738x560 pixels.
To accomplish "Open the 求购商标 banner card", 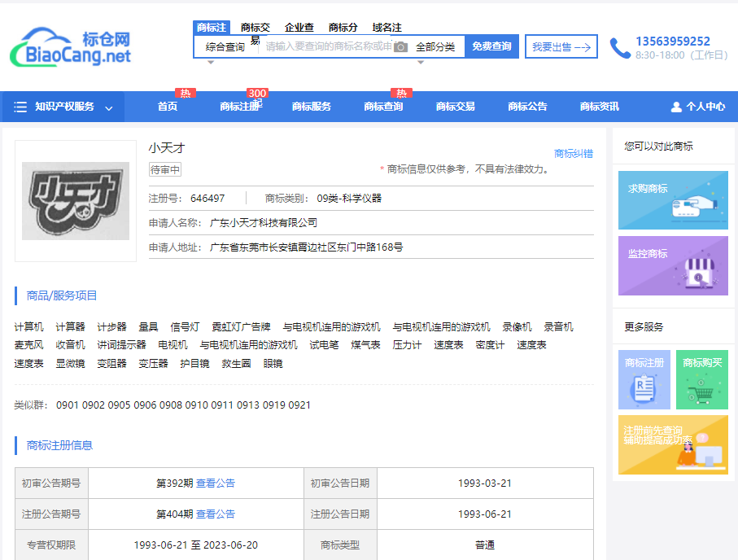I will click(x=673, y=200).
